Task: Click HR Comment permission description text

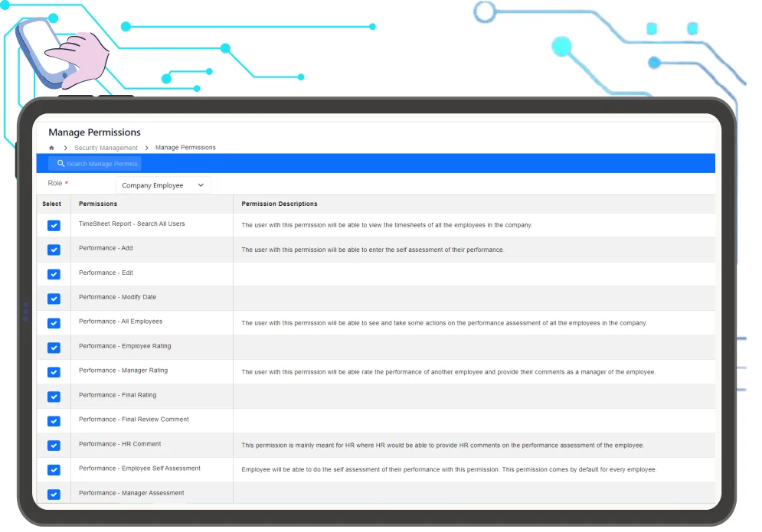Action: 443,446
